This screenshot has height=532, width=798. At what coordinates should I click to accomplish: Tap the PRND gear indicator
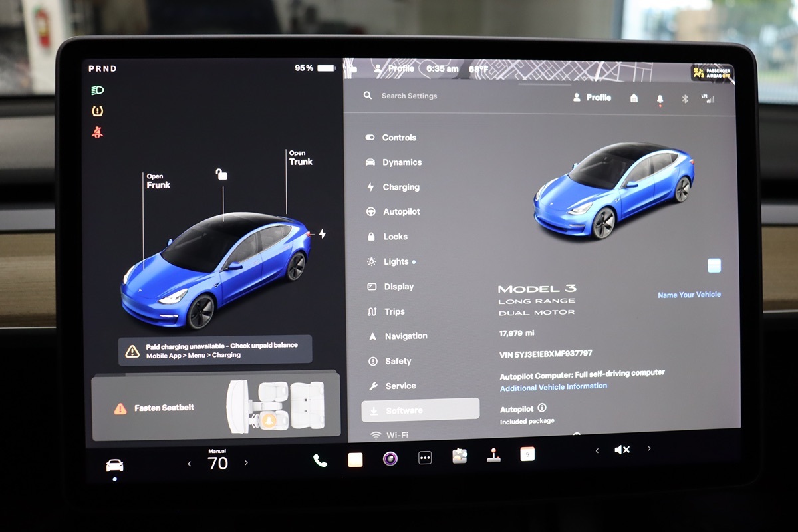102,68
